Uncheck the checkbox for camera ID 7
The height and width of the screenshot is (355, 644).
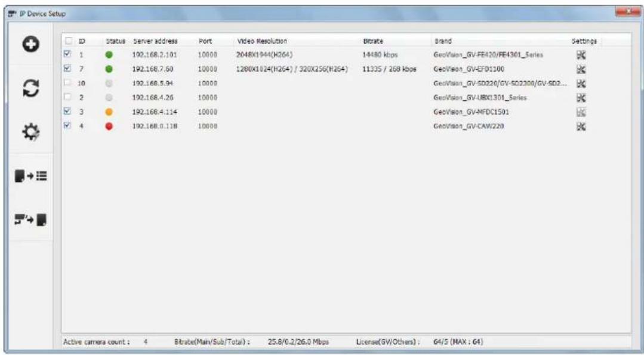[68, 68]
